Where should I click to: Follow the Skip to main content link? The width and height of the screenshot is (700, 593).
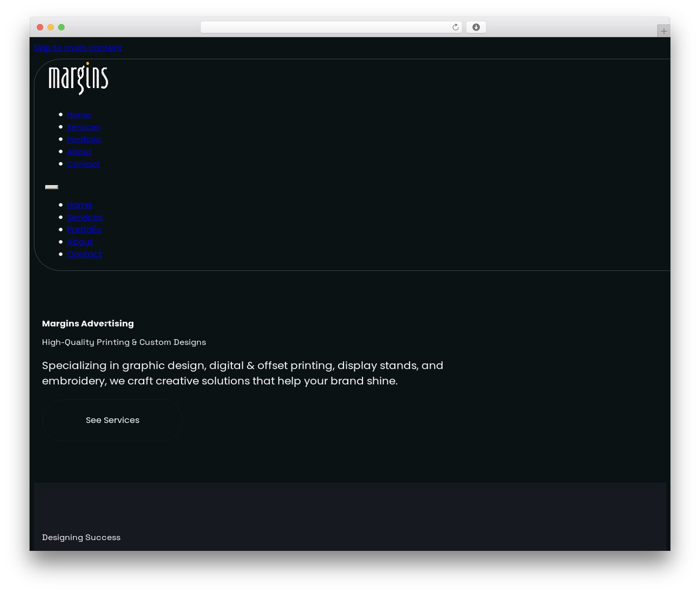coord(78,48)
